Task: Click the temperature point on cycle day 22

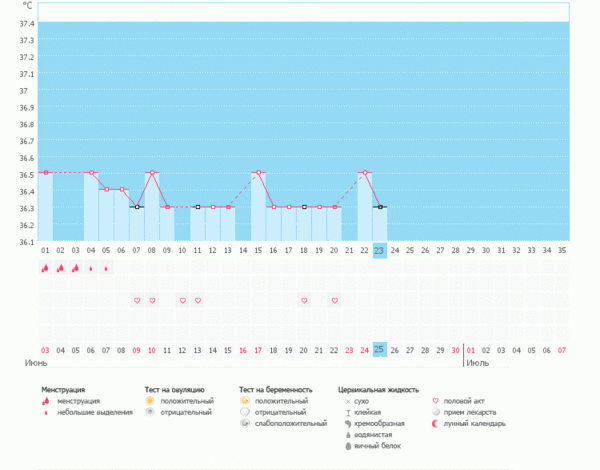Action: point(364,173)
